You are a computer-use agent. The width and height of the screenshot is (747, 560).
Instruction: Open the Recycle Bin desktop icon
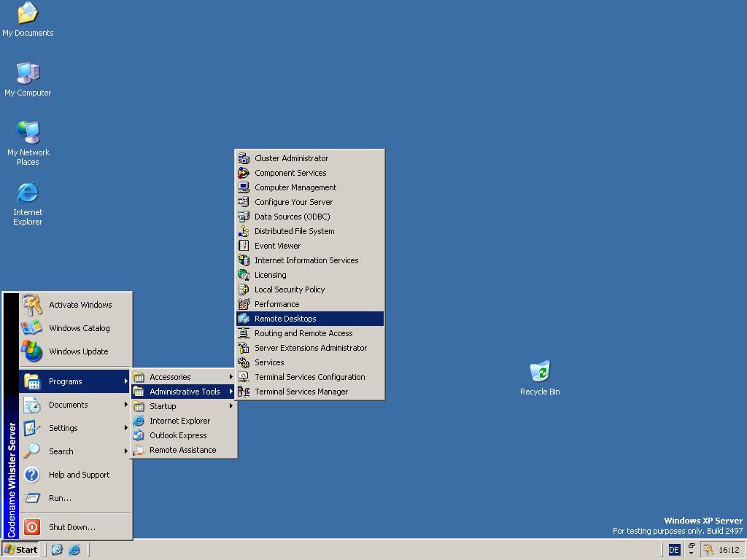(540, 372)
